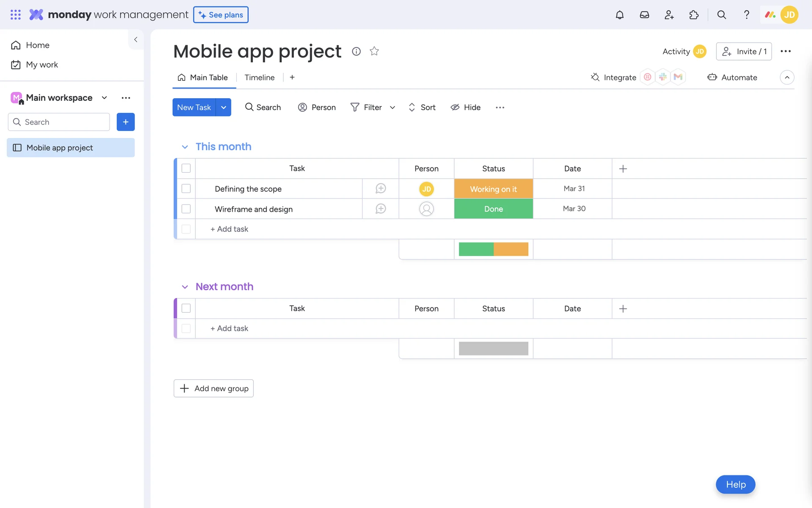Switch to the Timeline tab
The width and height of the screenshot is (812, 508).
click(259, 77)
